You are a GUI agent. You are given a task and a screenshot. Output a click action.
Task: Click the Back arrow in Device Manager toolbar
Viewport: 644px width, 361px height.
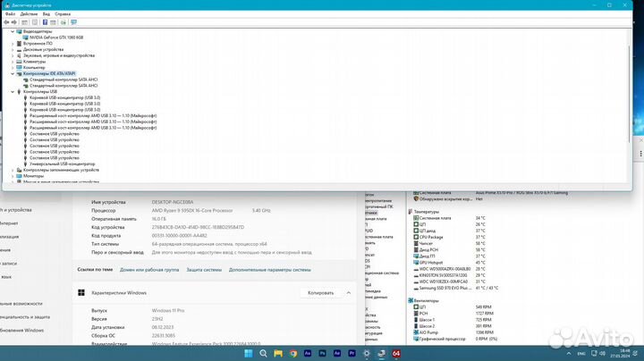tap(6, 22)
